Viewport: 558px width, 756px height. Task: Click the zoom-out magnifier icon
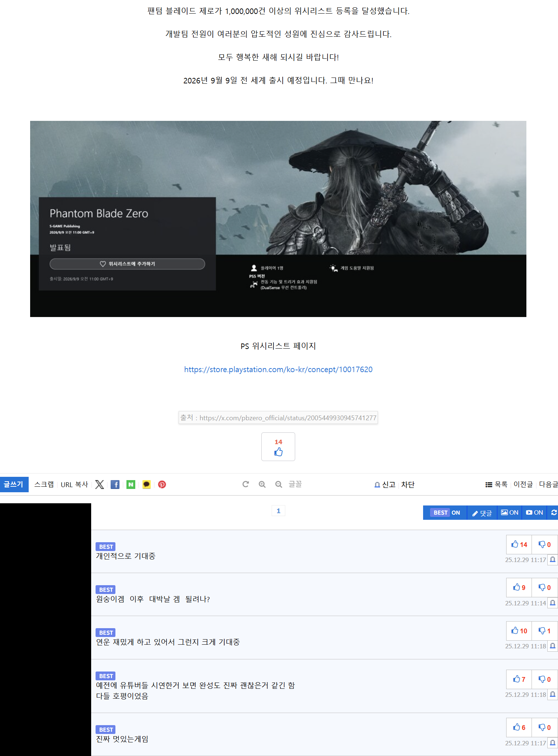click(x=279, y=485)
